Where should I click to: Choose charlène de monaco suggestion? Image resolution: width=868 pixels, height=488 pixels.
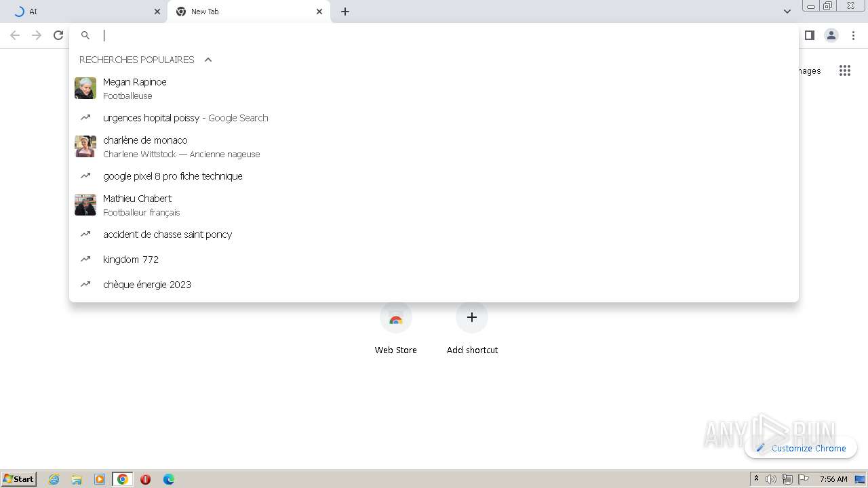click(x=434, y=146)
